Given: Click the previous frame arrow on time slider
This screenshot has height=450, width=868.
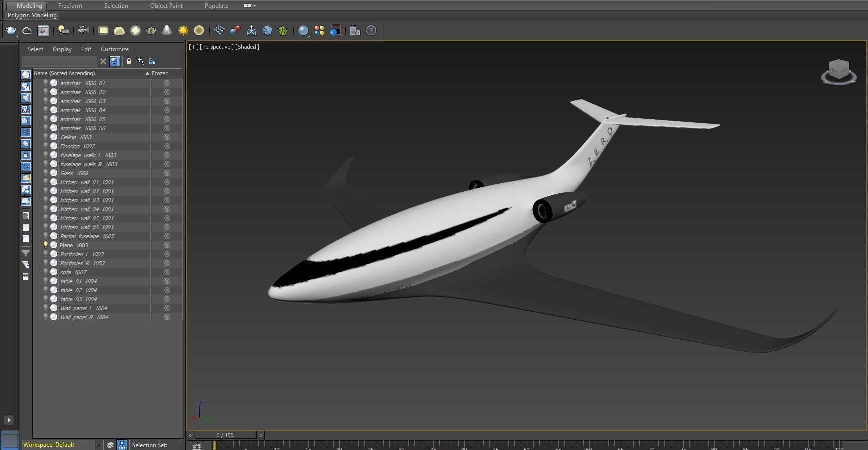Looking at the screenshot, I should click(190, 435).
